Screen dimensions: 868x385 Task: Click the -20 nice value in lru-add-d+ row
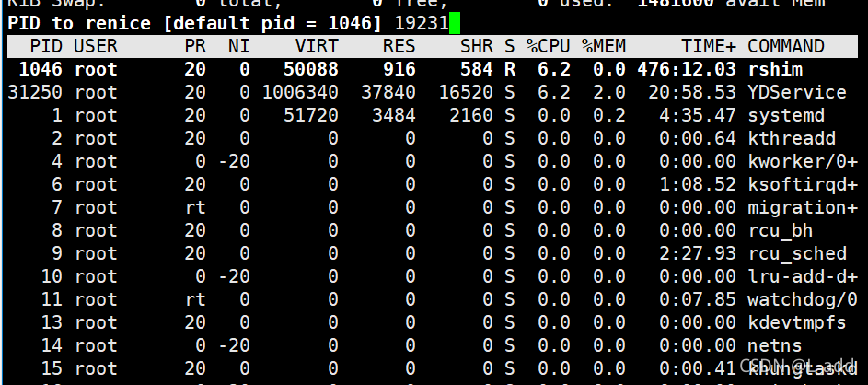pos(233,276)
